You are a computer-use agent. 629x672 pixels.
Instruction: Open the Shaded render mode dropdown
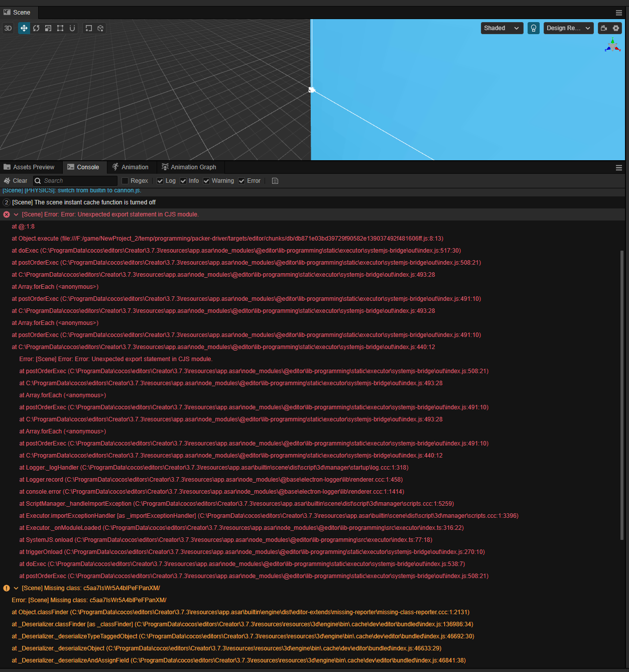click(501, 28)
